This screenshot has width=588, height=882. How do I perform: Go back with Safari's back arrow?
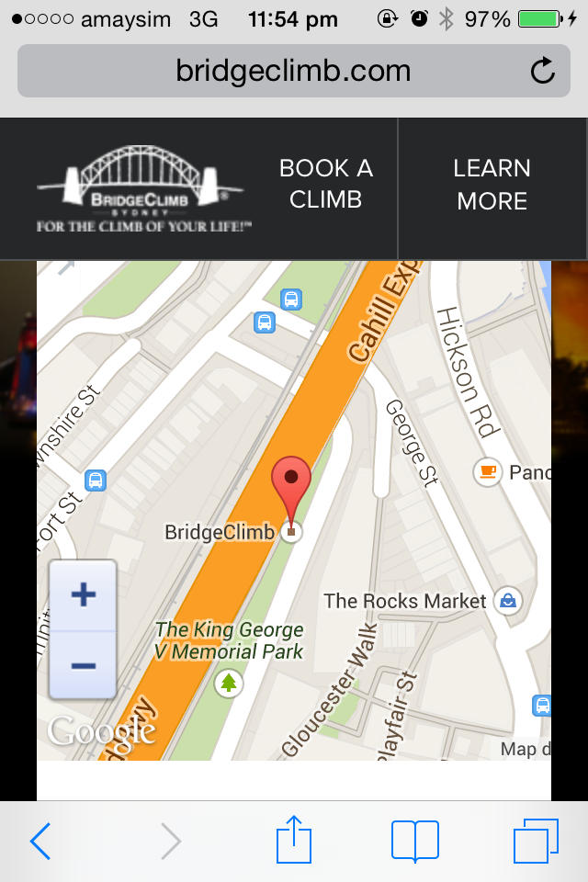(40, 841)
